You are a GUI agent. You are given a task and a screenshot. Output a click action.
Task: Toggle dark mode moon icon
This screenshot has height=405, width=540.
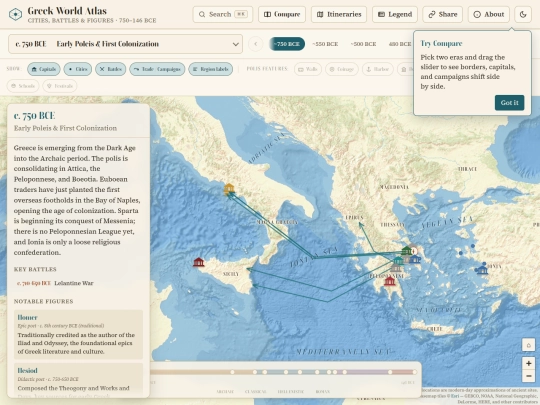(523, 14)
